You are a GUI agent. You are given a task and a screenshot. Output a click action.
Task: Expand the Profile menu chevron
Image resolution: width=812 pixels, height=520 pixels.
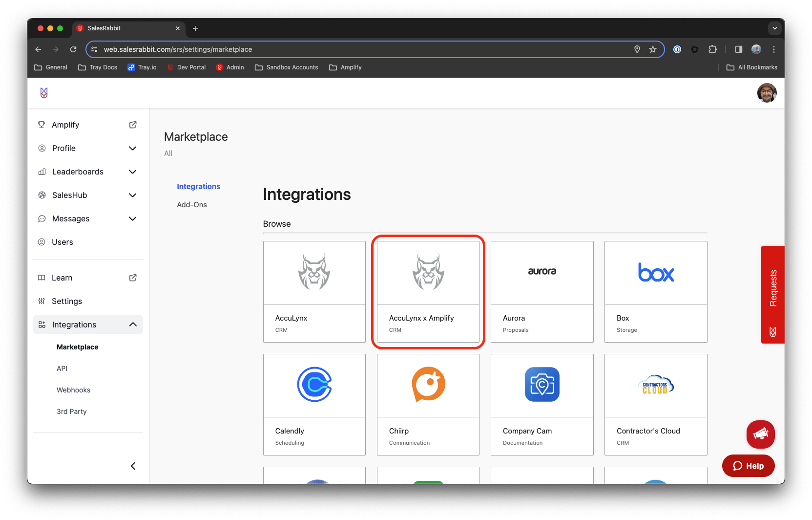coord(132,148)
